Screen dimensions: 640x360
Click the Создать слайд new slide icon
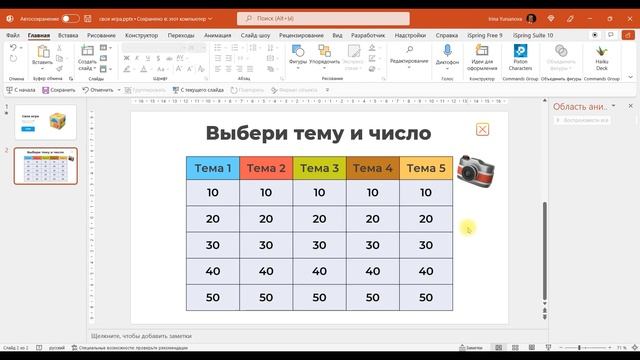tap(87, 51)
